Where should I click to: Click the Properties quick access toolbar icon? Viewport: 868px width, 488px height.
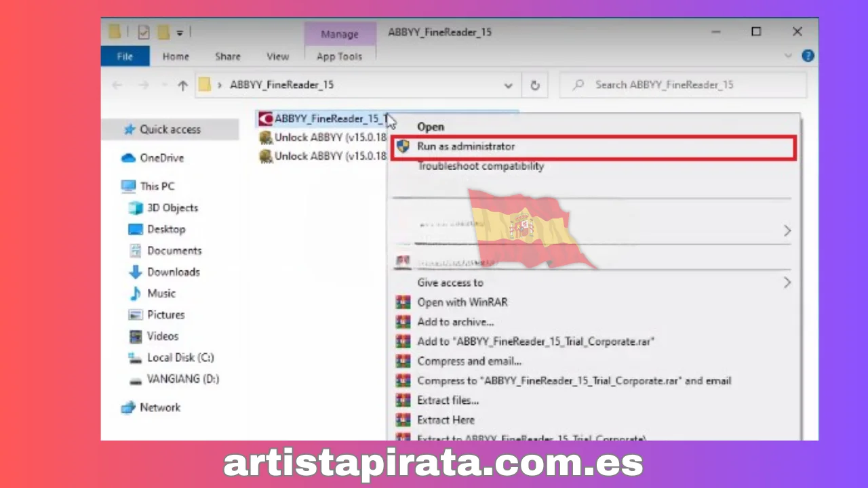[143, 32]
